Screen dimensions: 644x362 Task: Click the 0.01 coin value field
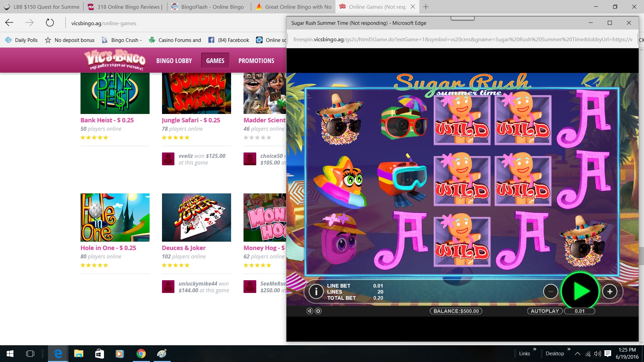click(x=580, y=311)
